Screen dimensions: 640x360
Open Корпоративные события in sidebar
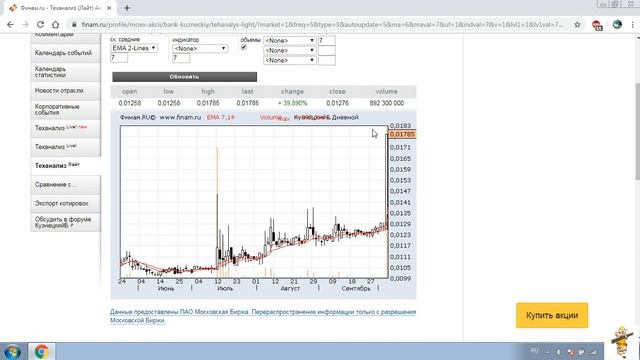point(65,109)
